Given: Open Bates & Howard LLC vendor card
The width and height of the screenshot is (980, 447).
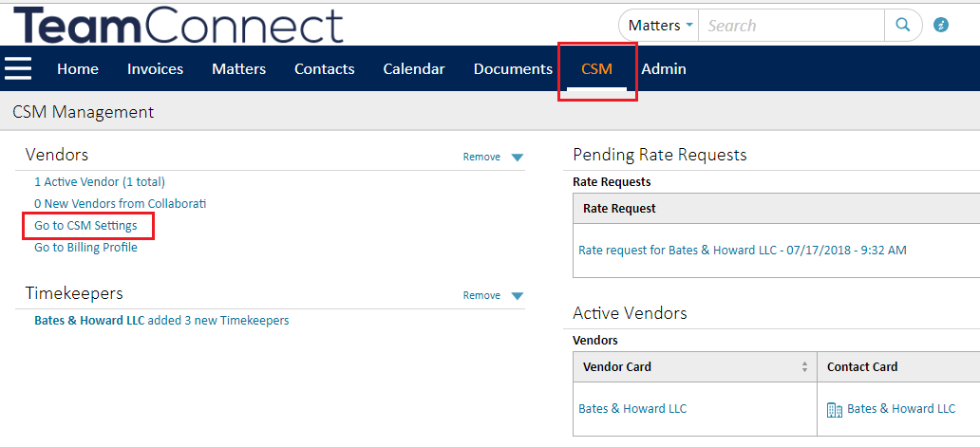Looking at the screenshot, I should (x=632, y=408).
